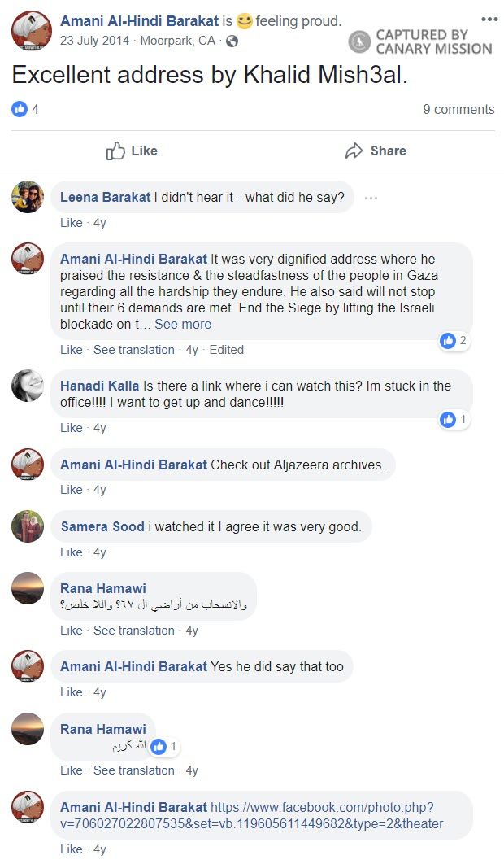This screenshot has height=864, width=504.
Task: Click the blue like reaction icon showing 4
Action: (20, 109)
